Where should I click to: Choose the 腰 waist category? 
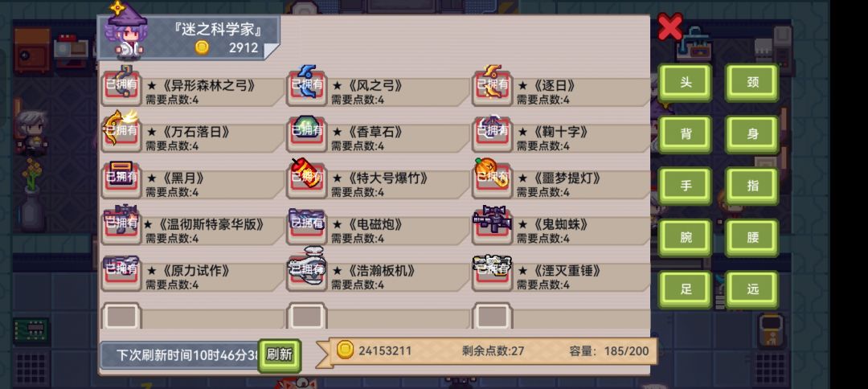click(x=752, y=237)
